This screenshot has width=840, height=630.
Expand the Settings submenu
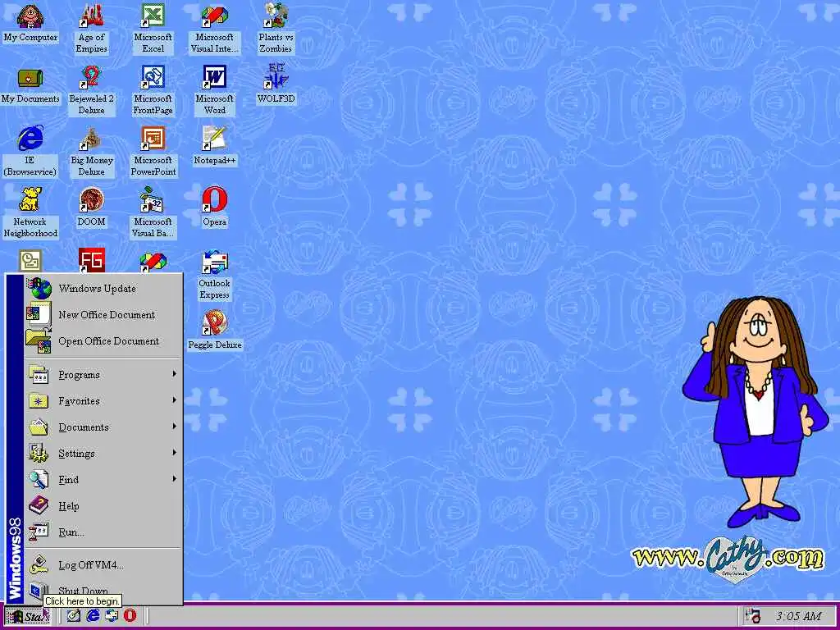click(x=103, y=453)
